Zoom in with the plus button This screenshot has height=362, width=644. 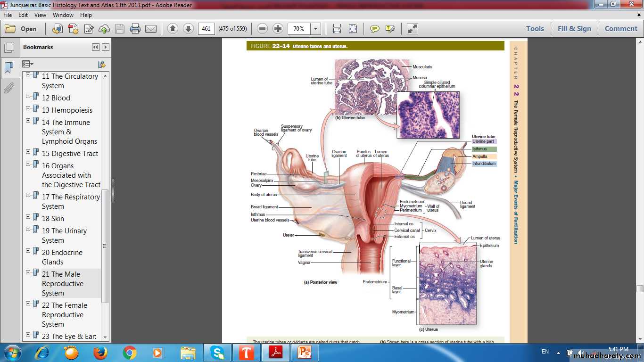click(278, 29)
